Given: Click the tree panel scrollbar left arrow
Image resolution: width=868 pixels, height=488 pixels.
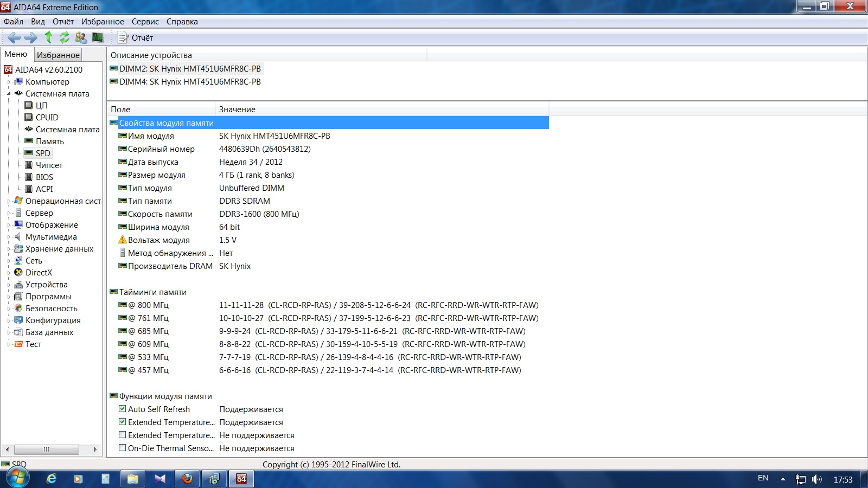Looking at the screenshot, I should click(x=7, y=450).
